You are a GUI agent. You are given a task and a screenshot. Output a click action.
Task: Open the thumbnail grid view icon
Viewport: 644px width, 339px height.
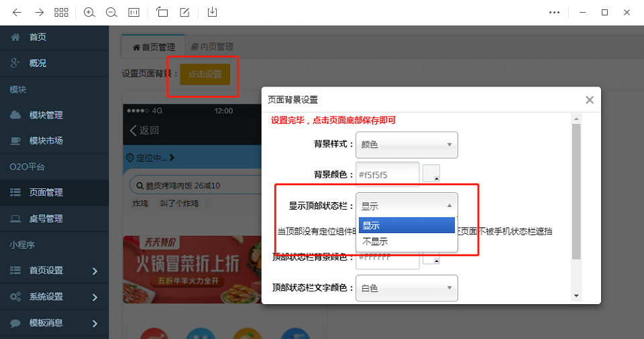coord(61,12)
